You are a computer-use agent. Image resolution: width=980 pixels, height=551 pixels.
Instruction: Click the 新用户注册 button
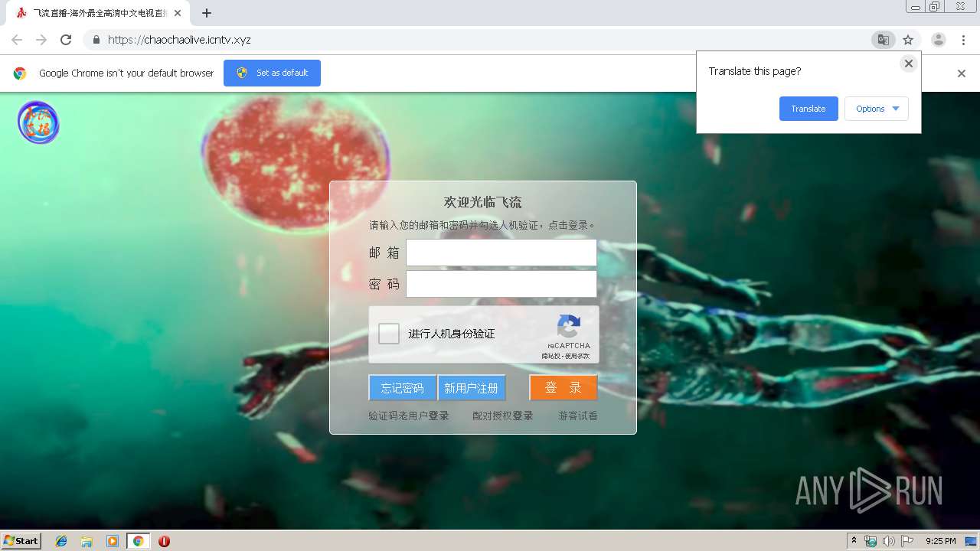472,388
